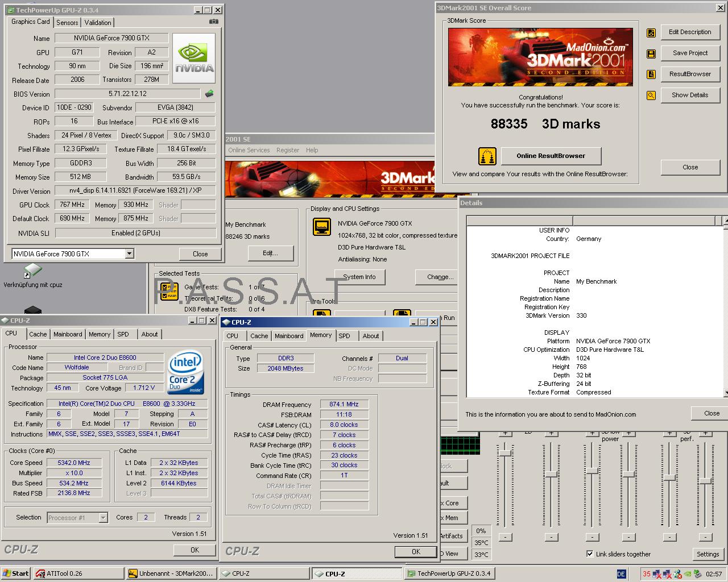728x582 pixels.
Task: Click the Details list scrollbar down arrow
Action: [725, 393]
